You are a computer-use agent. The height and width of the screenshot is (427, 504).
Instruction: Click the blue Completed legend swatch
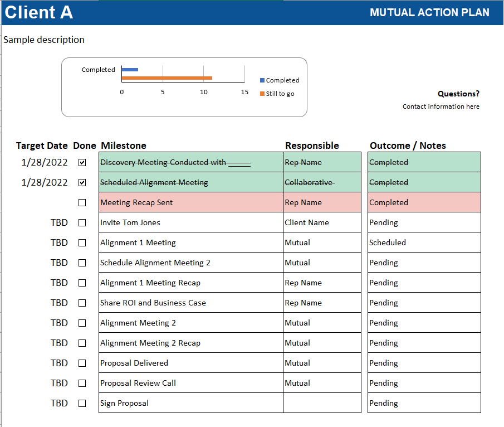point(262,80)
